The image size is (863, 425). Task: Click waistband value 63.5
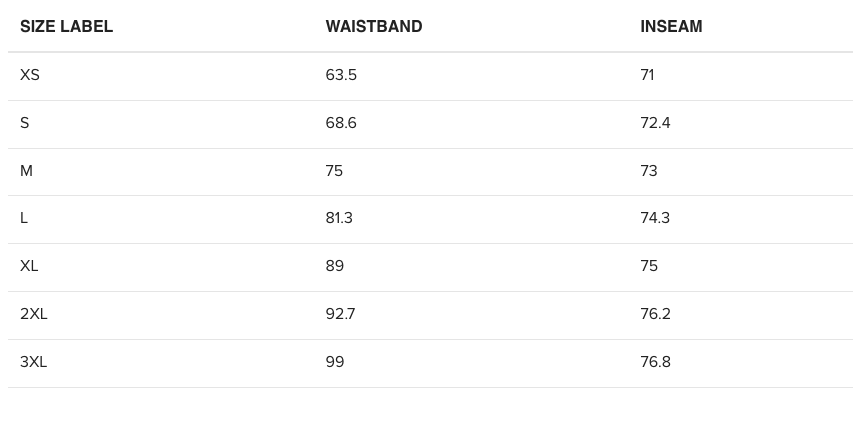pyautogui.click(x=341, y=75)
